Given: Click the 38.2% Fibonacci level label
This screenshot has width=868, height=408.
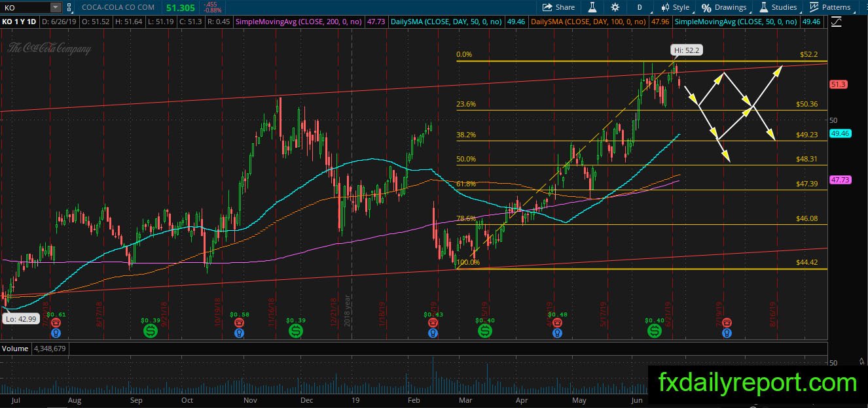Looking at the screenshot, I should click(466, 135).
